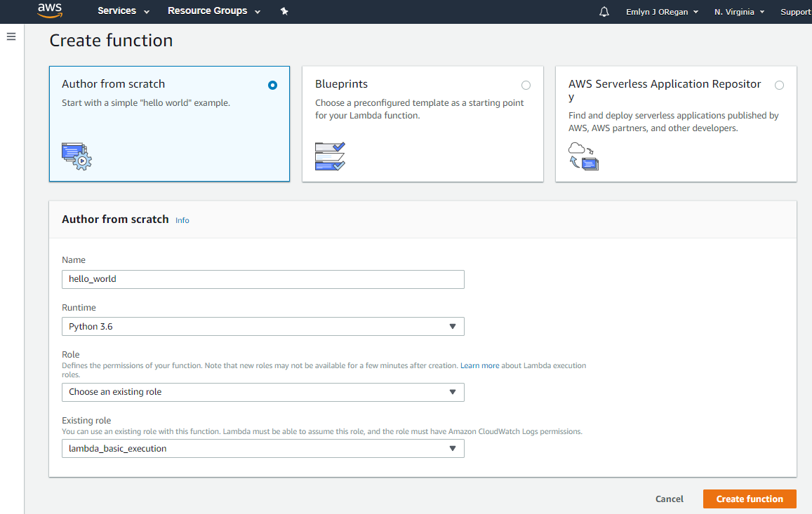This screenshot has height=514, width=812.
Task: Click the Runtime field label
Action: (x=79, y=307)
